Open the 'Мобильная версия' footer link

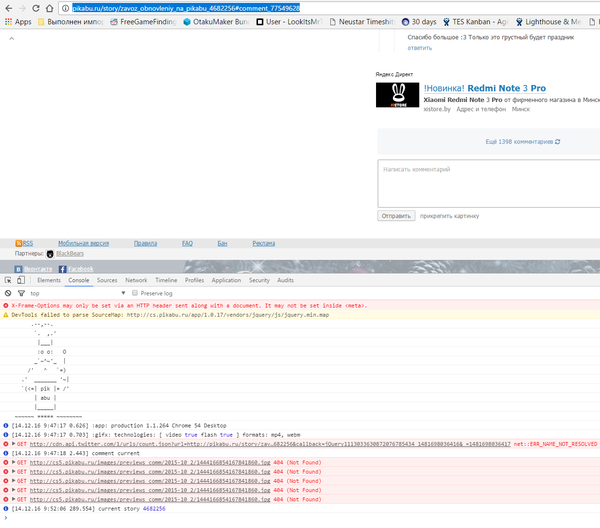pyautogui.click(x=83, y=243)
